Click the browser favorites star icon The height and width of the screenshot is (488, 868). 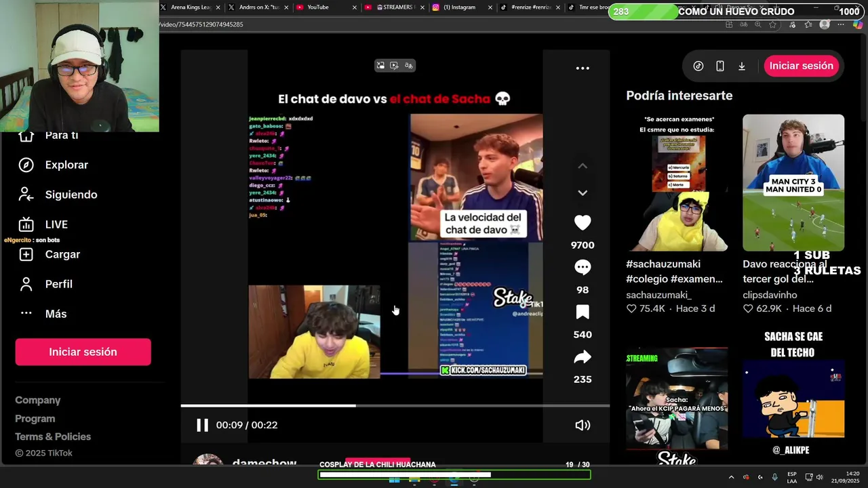(x=772, y=24)
